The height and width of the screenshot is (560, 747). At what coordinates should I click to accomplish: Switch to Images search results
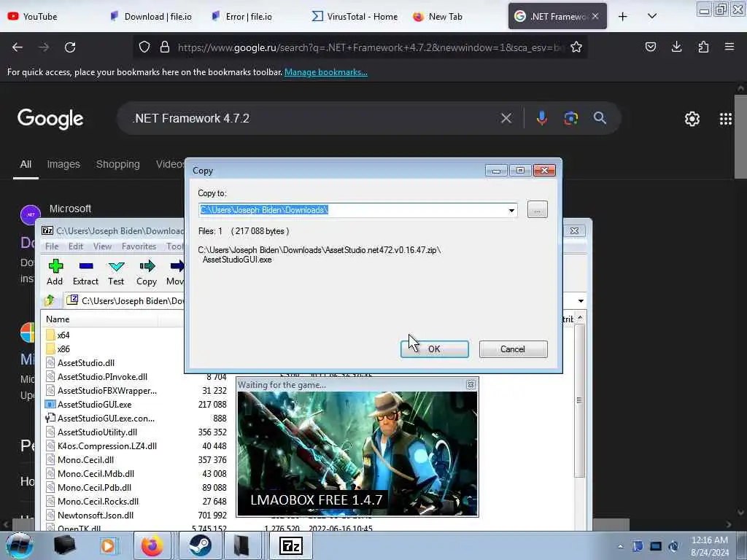(63, 164)
